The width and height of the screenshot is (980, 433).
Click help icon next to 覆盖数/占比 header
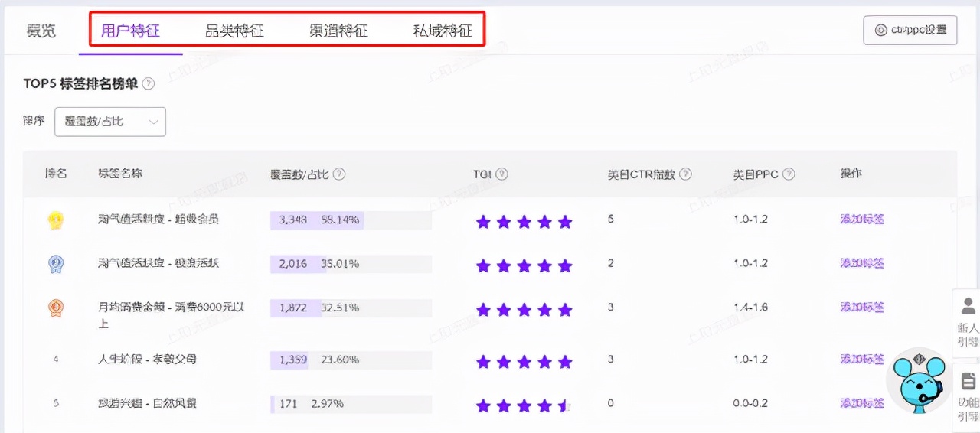click(339, 174)
